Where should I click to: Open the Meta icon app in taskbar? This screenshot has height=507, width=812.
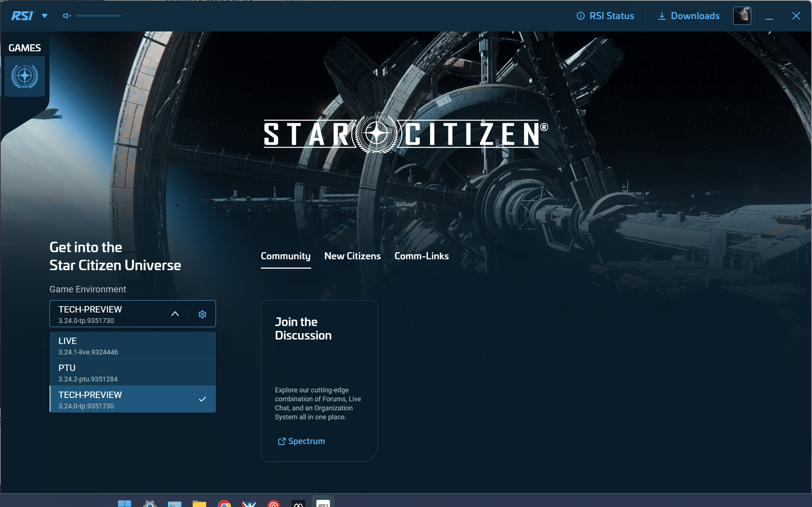298,503
